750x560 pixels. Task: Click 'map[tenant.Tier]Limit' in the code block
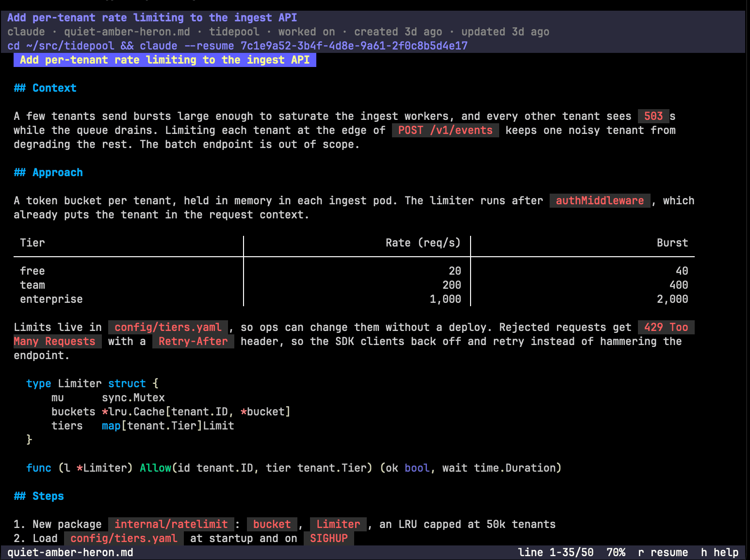click(x=168, y=426)
